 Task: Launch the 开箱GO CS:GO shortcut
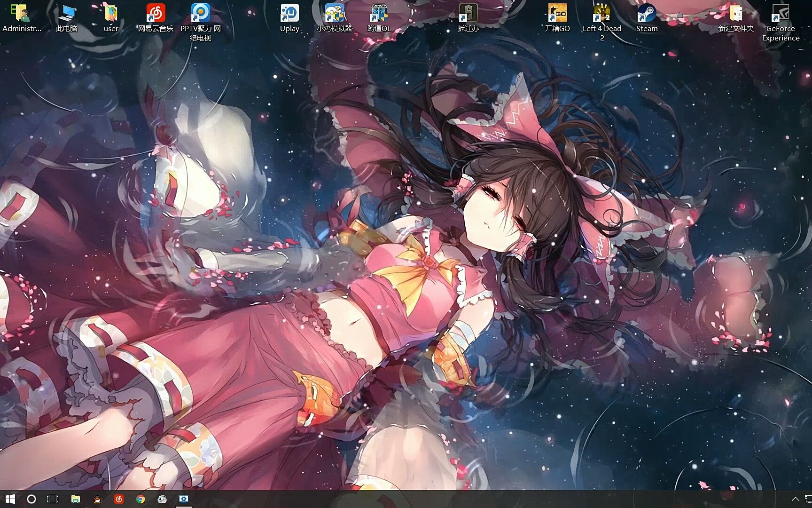click(x=557, y=19)
